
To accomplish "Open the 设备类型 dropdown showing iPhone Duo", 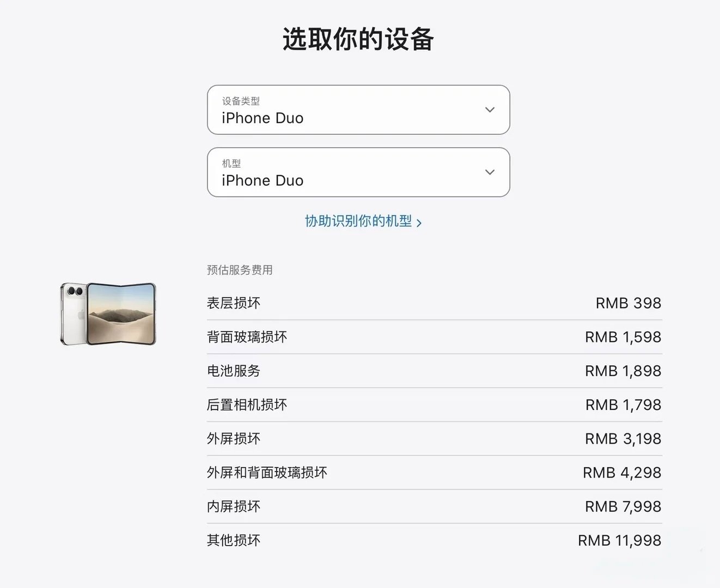I will pos(358,109).
